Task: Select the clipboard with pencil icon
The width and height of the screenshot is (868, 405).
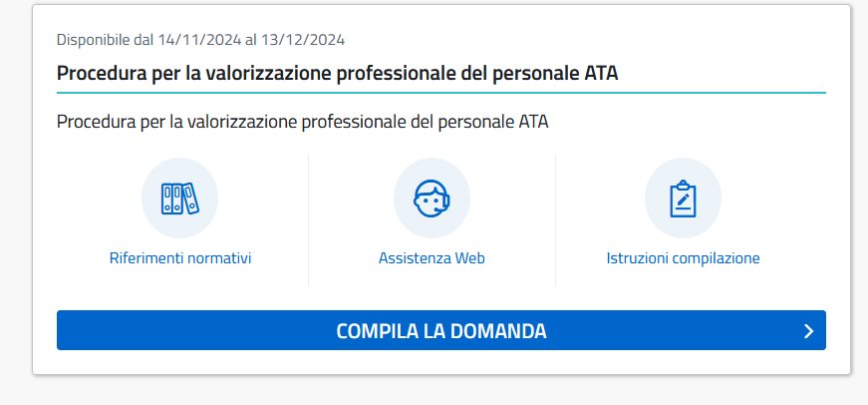Action: tap(683, 199)
